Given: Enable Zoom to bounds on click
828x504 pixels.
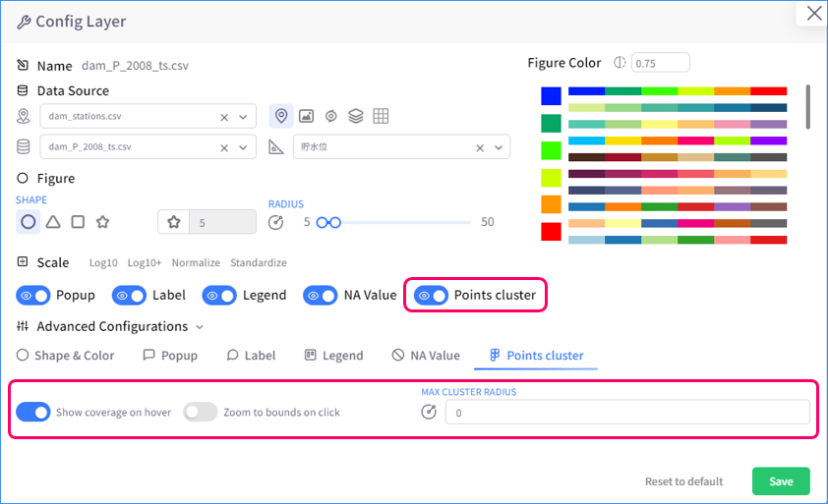Looking at the screenshot, I should tap(201, 412).
